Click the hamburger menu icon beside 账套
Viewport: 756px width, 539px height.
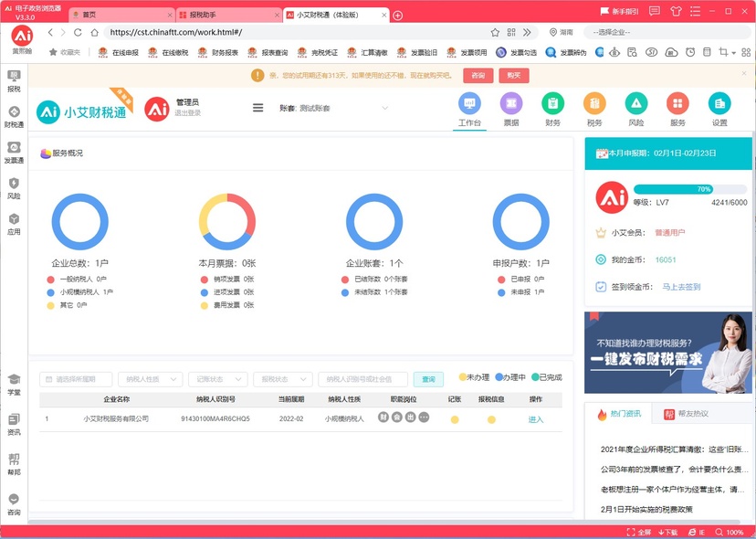(x=258, y=108)
